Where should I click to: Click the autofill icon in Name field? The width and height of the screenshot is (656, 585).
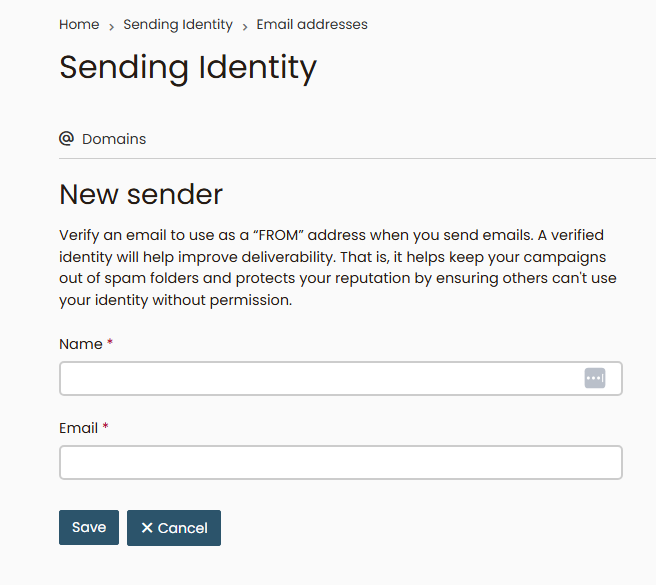595,378
